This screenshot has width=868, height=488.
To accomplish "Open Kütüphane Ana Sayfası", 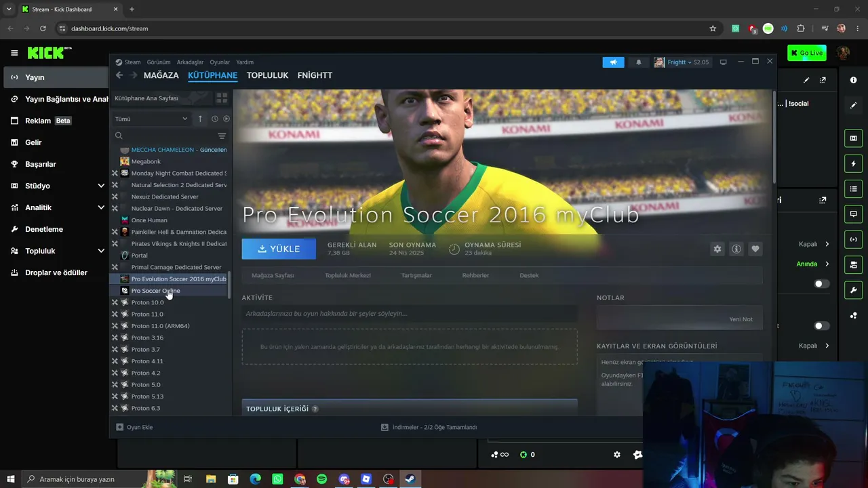I will (146, 98).
